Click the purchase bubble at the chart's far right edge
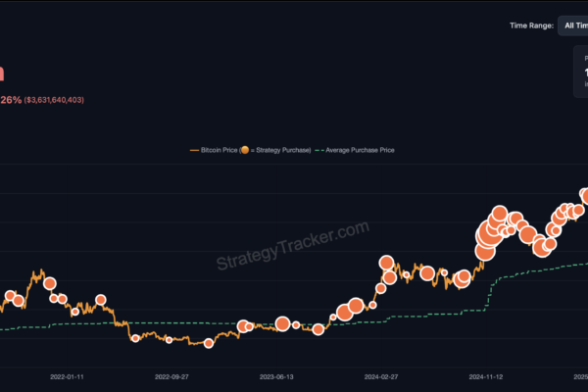This screenshot has height=392, width=588. [x=584, y=195]
